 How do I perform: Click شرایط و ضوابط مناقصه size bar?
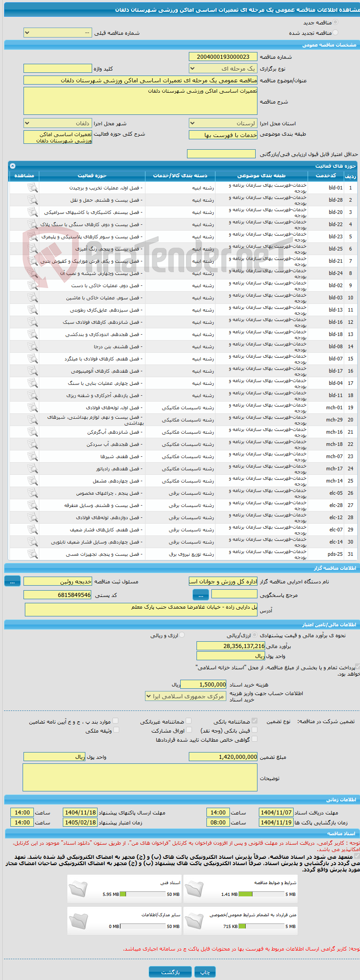coord(261,894)
